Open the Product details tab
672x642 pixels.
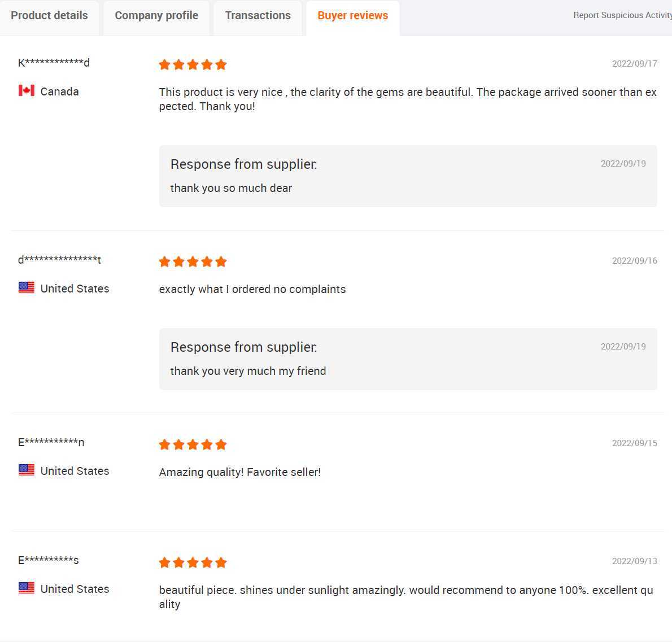[49, 16]
